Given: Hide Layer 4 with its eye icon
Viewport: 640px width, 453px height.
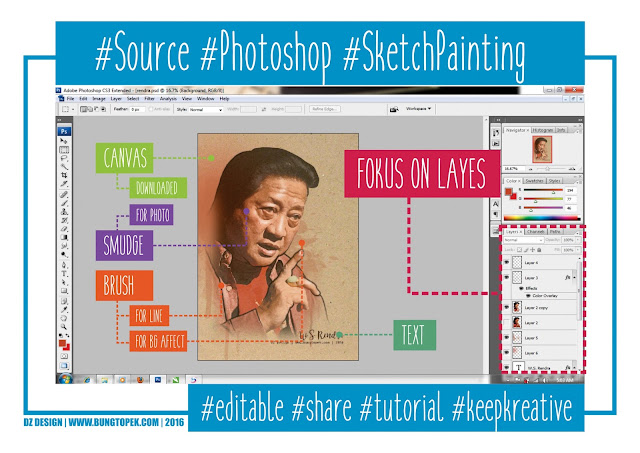Looking at the screenshot, I should [x=507, y=262].
